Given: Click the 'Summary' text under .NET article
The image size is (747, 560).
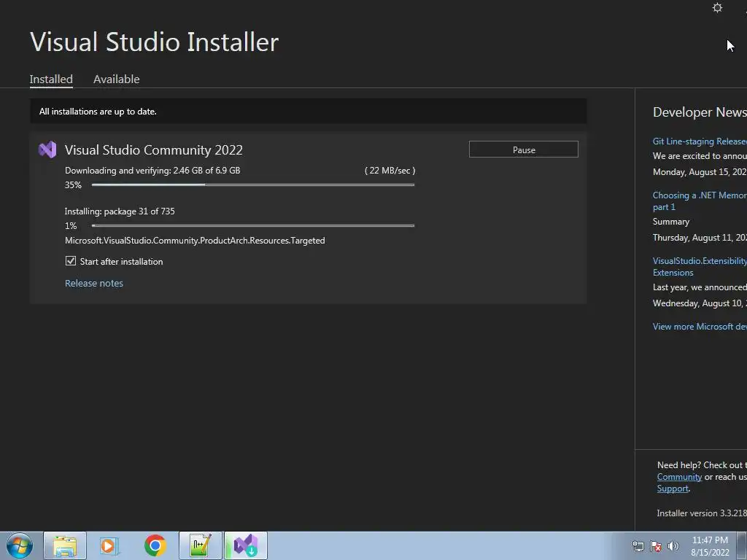Looking at the screenshot, I should point(671,222).
